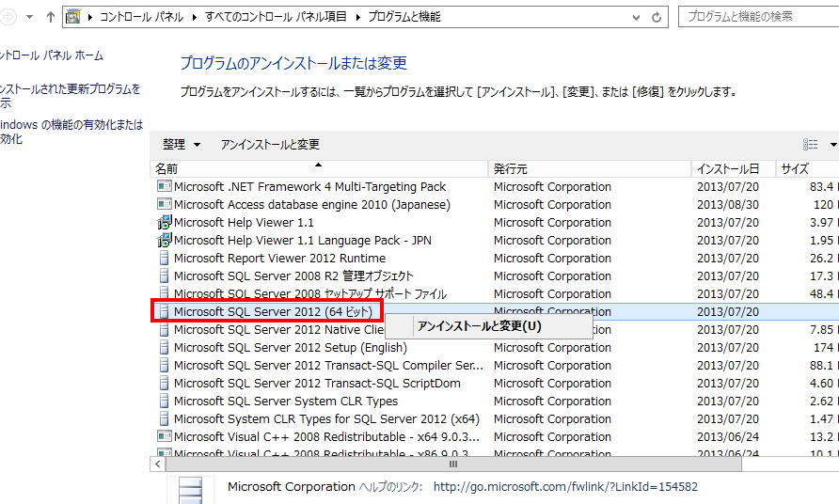The height and width of the screenshot is (504, 839).
Task: Click Microsoft .NET Framework 4 Multi-Targeting Pack icon
Action: tap(164, 187)
